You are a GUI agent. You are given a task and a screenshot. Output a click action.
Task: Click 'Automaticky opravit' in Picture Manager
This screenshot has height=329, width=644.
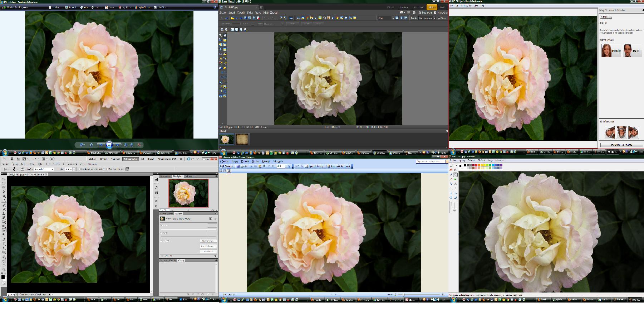[340, 166]
